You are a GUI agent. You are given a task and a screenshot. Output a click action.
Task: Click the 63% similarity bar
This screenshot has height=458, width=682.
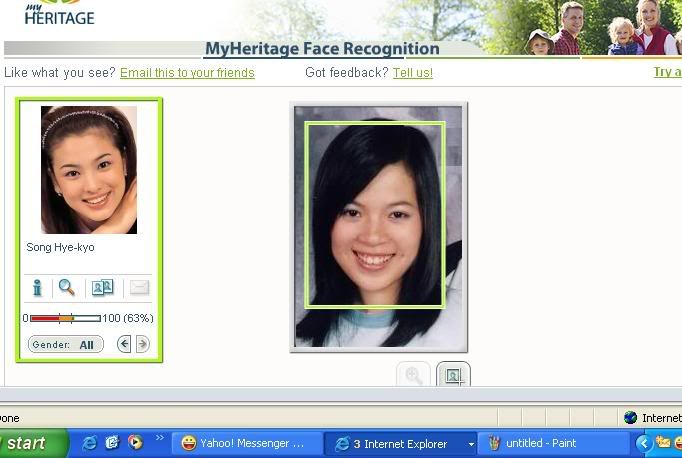(65, 318)
